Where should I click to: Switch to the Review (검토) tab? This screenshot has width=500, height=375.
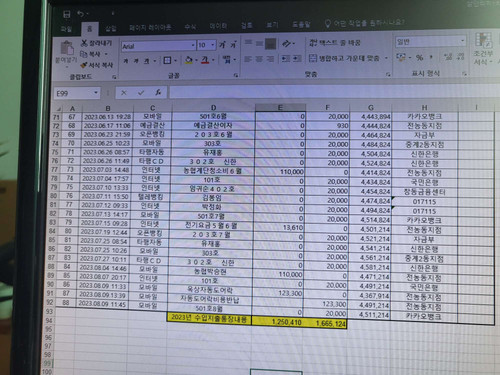coord(246,25)
